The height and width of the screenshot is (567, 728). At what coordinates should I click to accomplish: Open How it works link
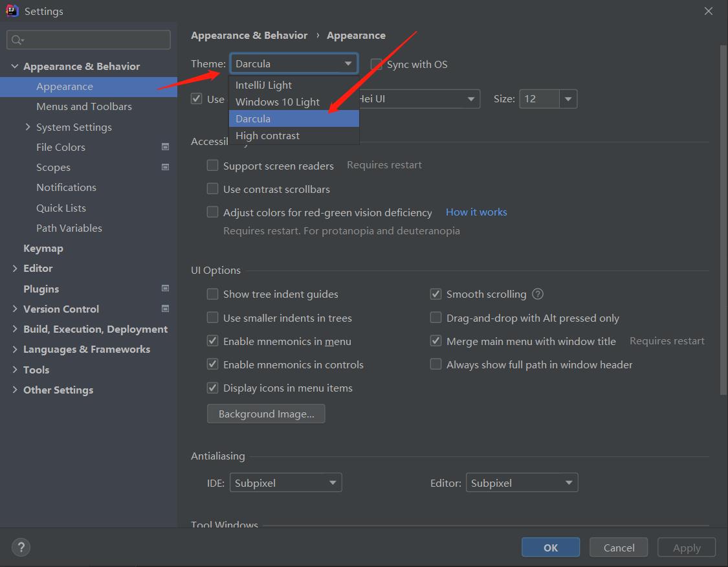476,212
